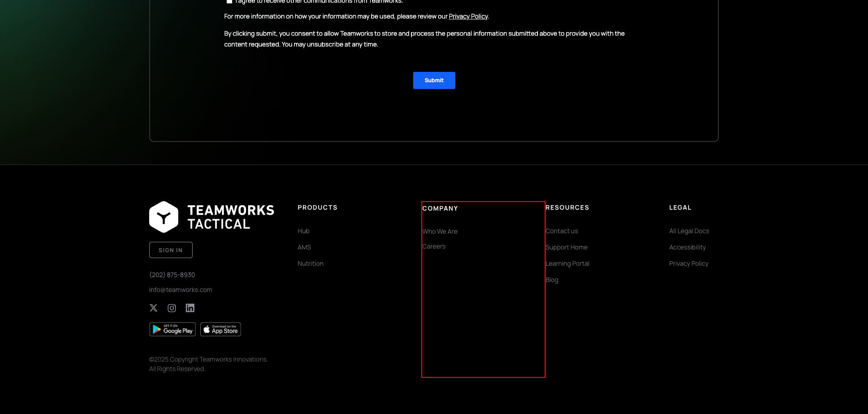Open the Hub product link

tap(303, 231)
